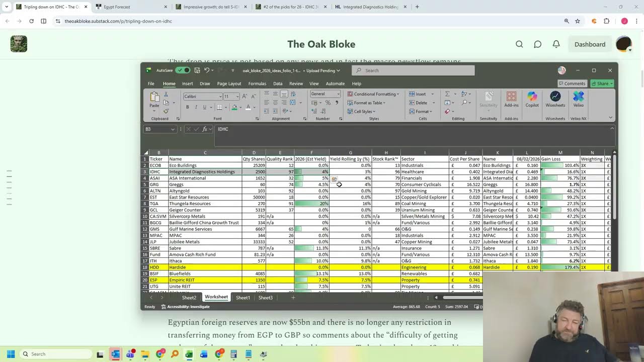Open the Page Layout ribbon tab
Viewport: 644px width, 362px height.
pyautogui.click(x=229, y=83)
